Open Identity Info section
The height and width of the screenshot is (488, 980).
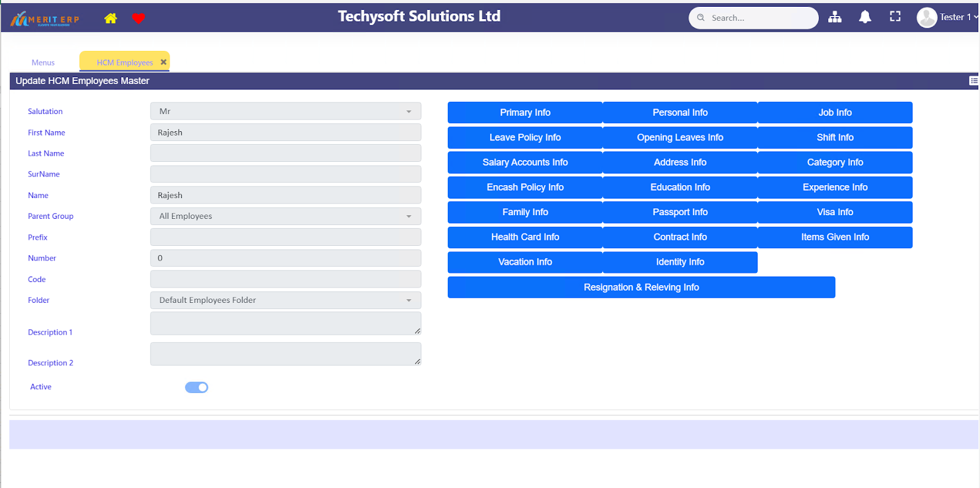tap(680, 262)
